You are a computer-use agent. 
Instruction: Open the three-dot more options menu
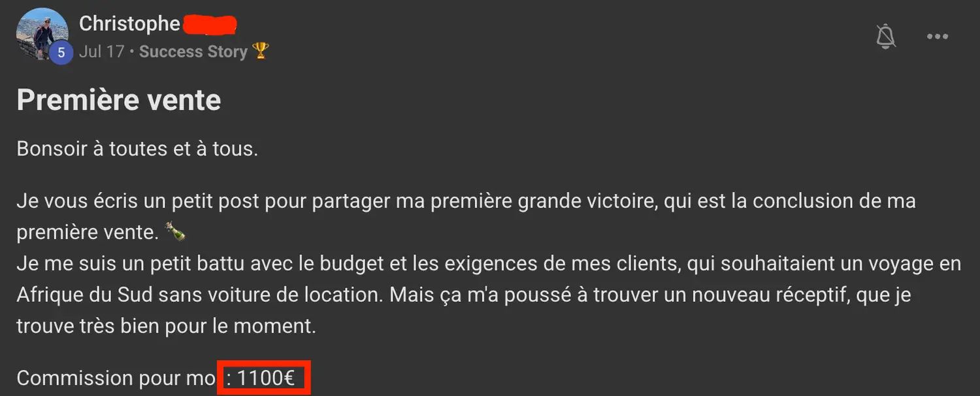tap(938, 37)
